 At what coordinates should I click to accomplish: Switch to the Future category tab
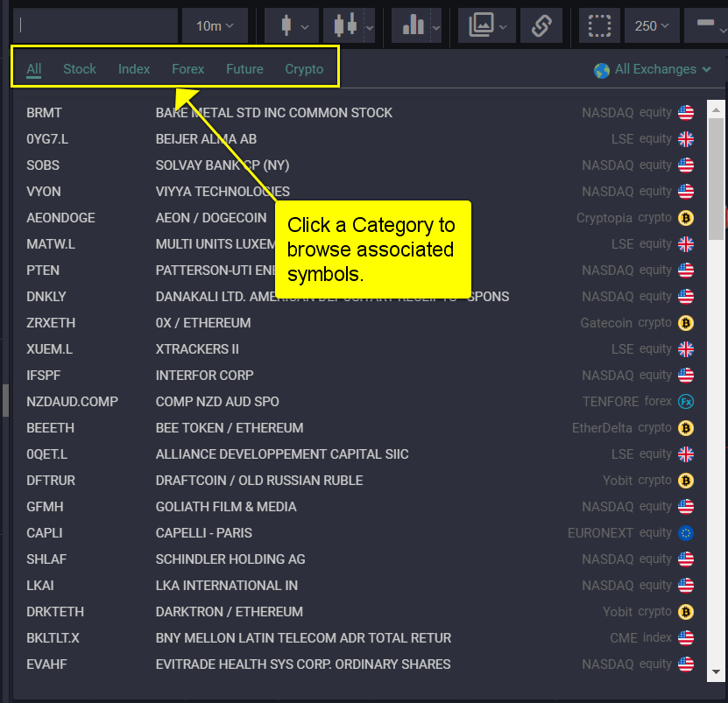(244, 69)
